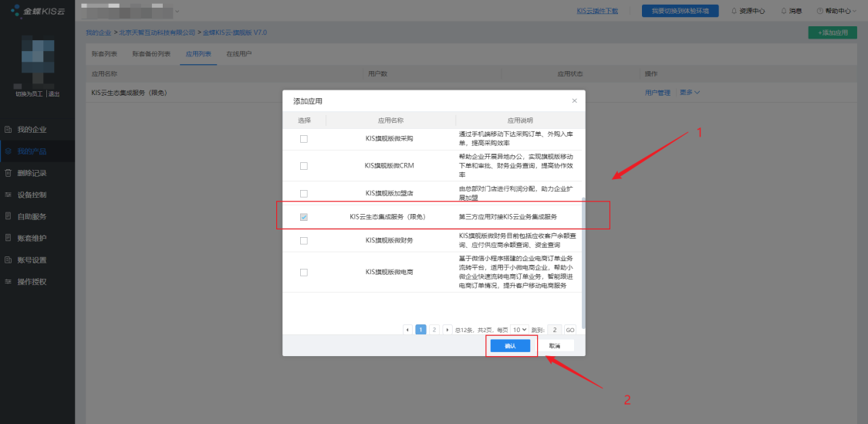Click the KIS旗舰版微CRM application name

(x=390, y=166)
